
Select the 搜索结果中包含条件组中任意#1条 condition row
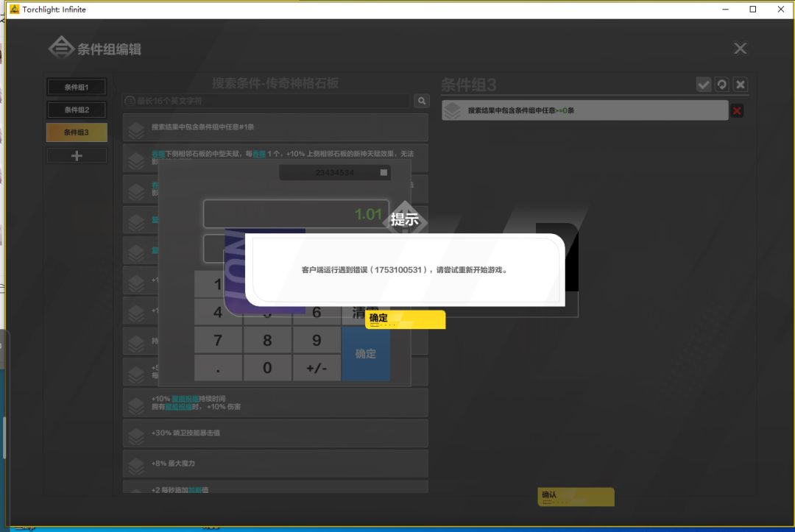point(275,127)
